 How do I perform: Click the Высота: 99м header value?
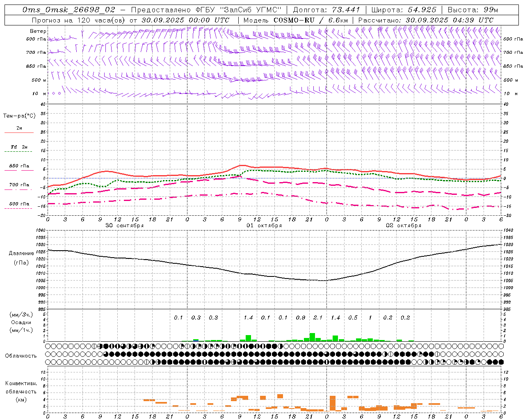[x=473, y=10]
